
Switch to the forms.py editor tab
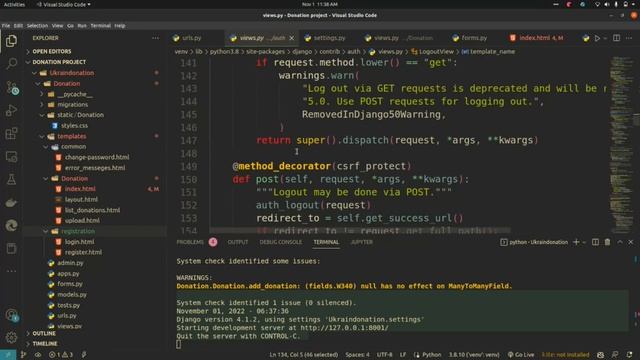[x=474, y=38]
